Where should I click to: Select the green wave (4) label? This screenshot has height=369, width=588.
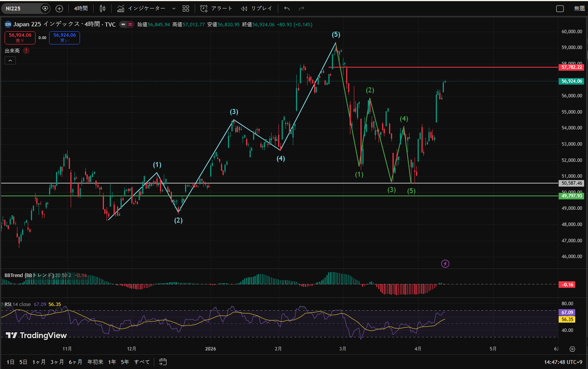(404, 119)
